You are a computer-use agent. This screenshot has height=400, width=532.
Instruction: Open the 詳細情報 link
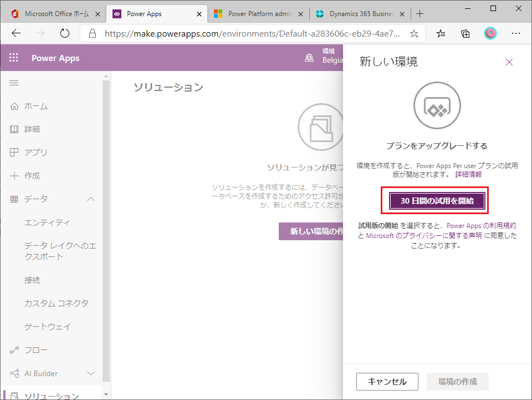(468, 175)
